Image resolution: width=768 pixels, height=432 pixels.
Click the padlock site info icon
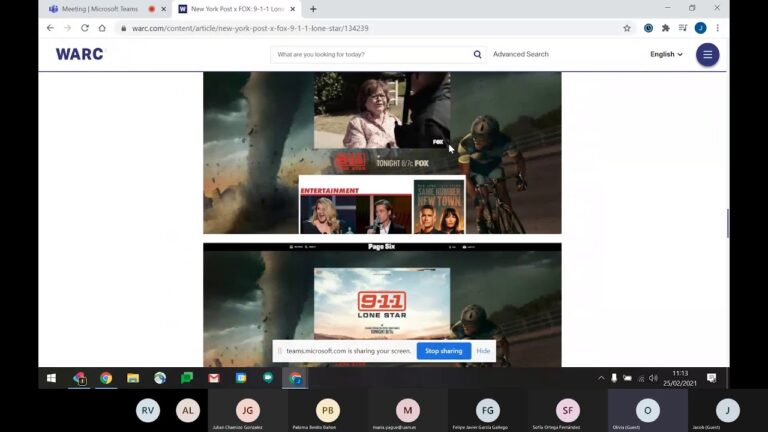(x=123, y=28)
